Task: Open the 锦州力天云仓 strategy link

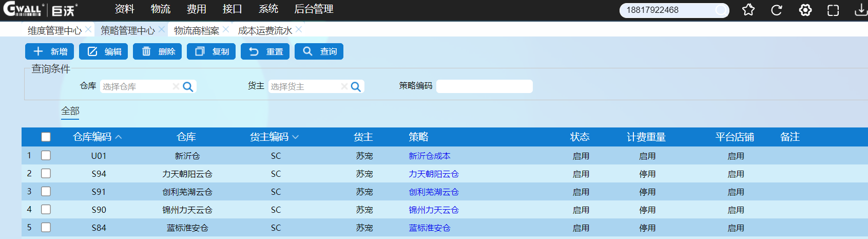Action: tap(433, 210)
